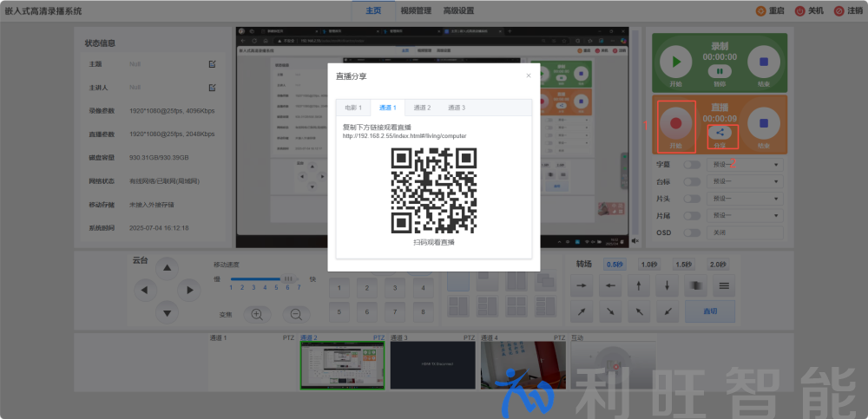Switch to the 通道 1 tab in share dialog
Image resolution: width=868 pixels, height=419 pixels.
[x=387, y=108]
